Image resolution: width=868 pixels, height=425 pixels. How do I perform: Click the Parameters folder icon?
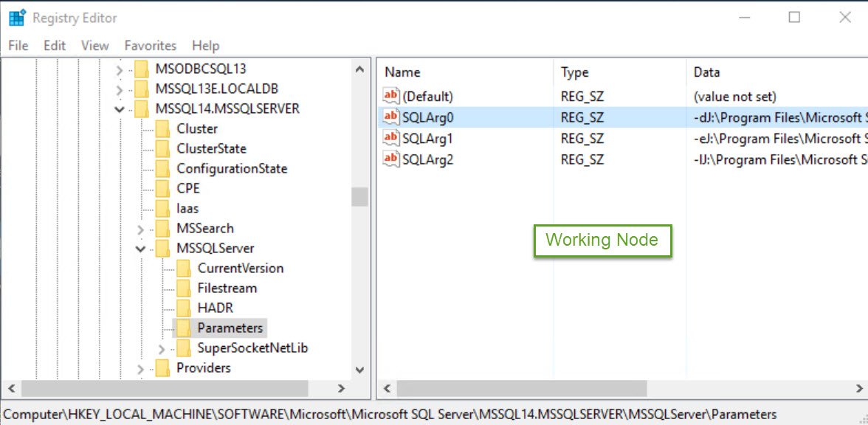click(184, 328)
